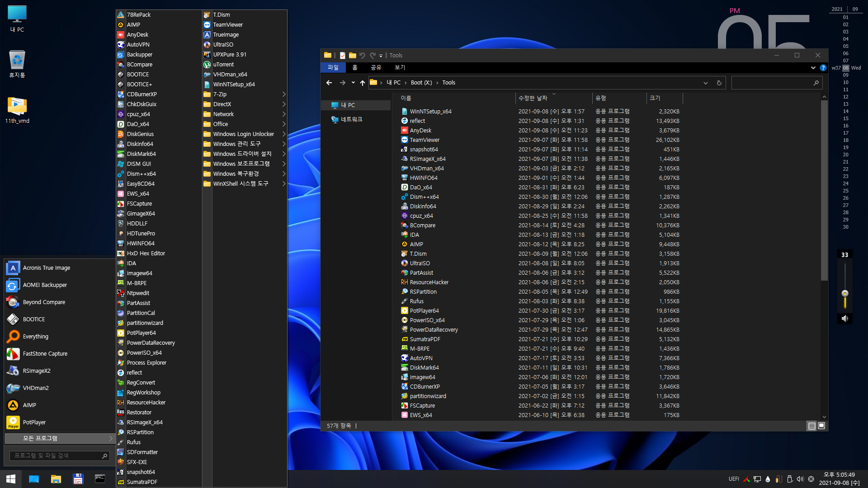Click 모든 프로그램 in start menu
Image resolution: width=868 pixels, height=488 pixels.
pyautogui.click(x=59, y=439)
